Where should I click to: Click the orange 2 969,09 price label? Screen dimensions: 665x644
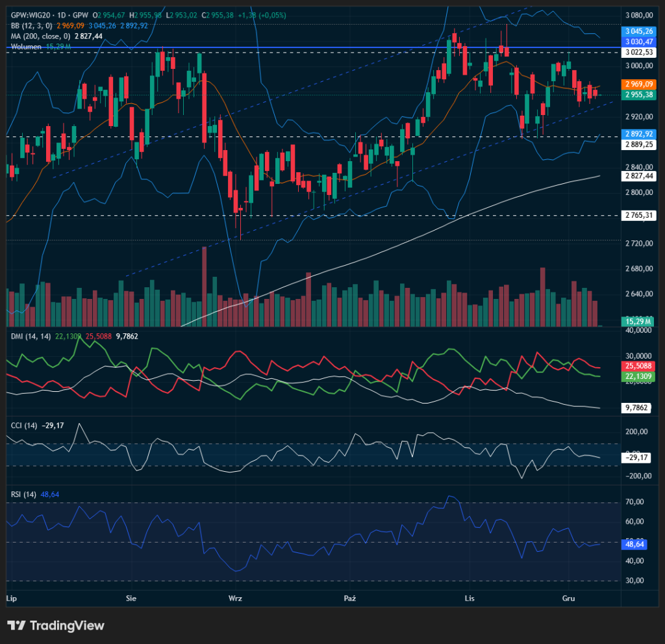638,84
